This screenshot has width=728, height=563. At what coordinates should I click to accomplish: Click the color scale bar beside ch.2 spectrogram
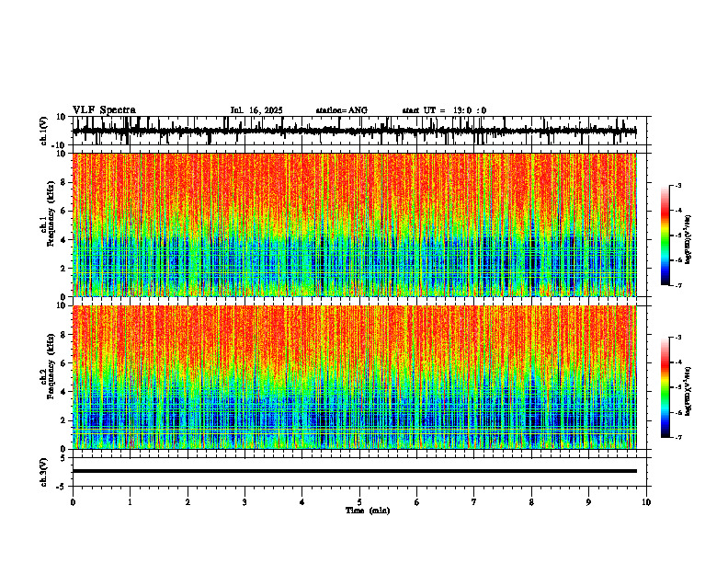[665, 387]
